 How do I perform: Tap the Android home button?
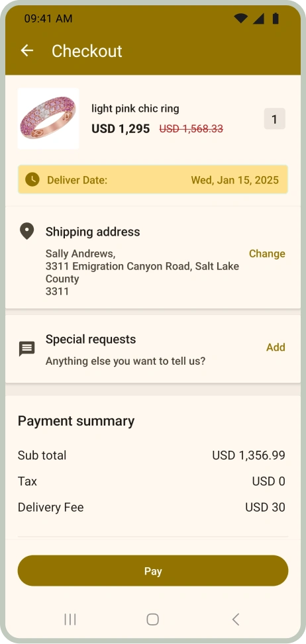[x=153, y=620]
